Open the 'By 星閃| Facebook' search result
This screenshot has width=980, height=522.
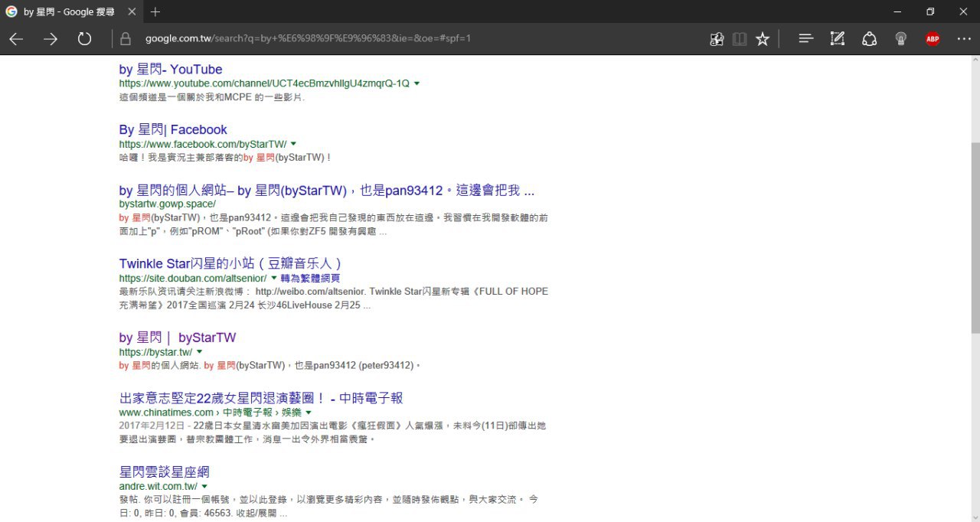pyautogui.click(x=173, y=129)
